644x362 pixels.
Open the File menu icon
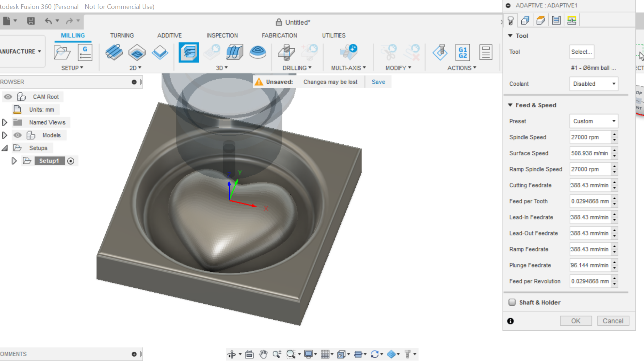click(x=7, y=21)
